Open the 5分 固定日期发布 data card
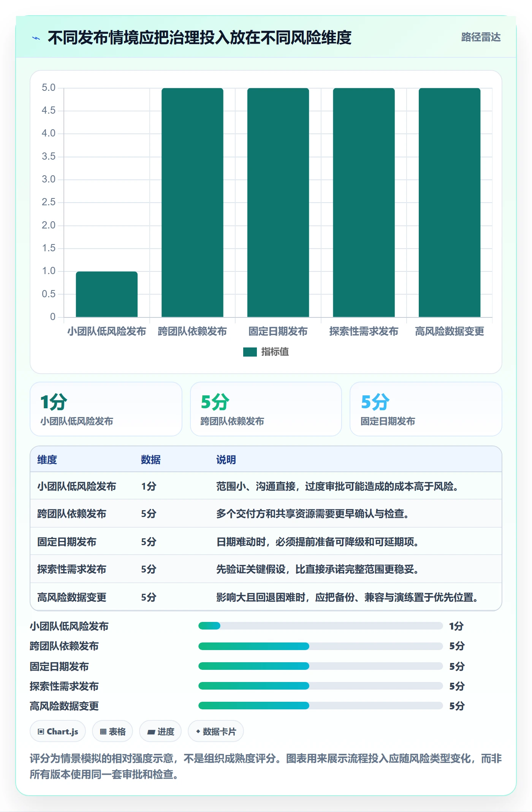This screenshot has height=812, width=532. tap(426, 409)
